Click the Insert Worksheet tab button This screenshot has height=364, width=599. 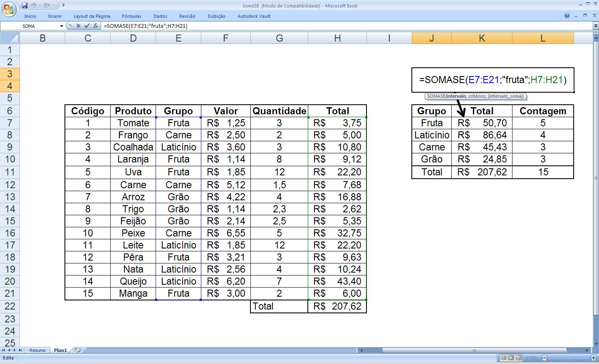click(x=77, y=350)
